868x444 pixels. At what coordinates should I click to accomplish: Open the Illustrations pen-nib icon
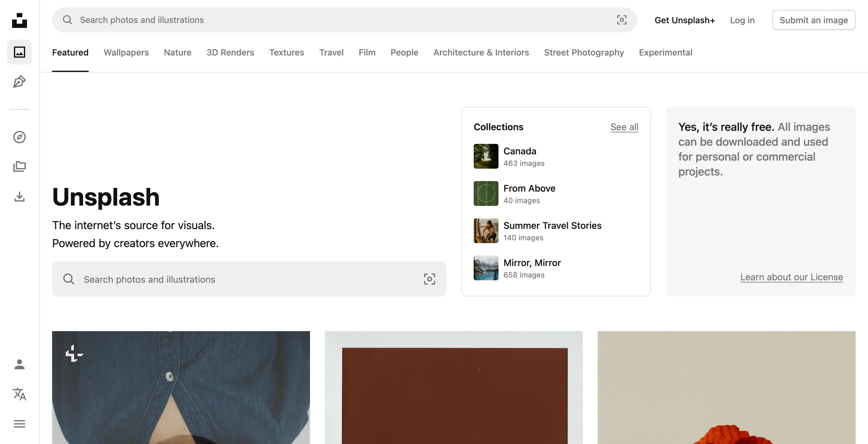[x=20, y=82]
